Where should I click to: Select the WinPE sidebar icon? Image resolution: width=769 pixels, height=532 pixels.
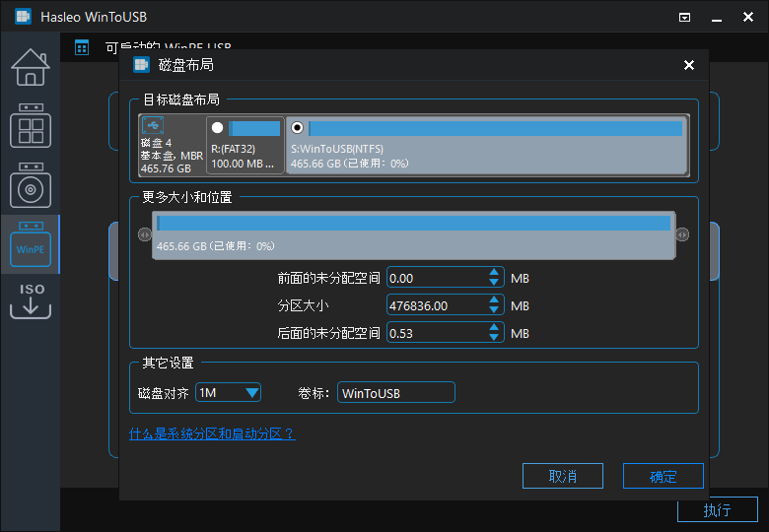click(31, 244)
